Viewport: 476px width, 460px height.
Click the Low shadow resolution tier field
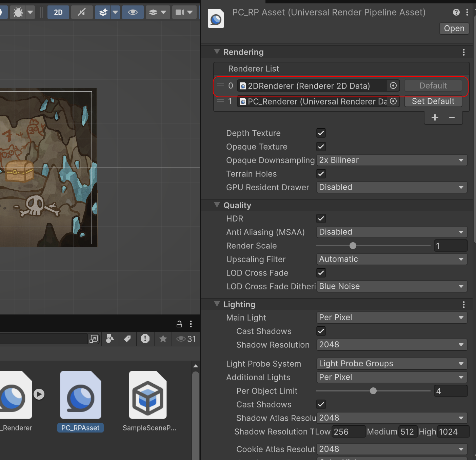coord(349,432)
